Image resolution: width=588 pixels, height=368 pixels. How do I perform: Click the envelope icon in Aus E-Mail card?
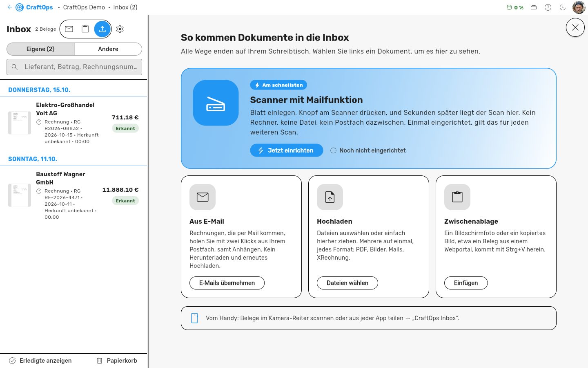point(203,197)
